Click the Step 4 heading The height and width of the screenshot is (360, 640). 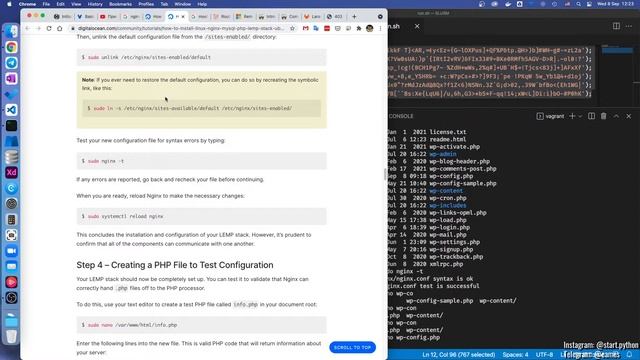pos(175,265)
